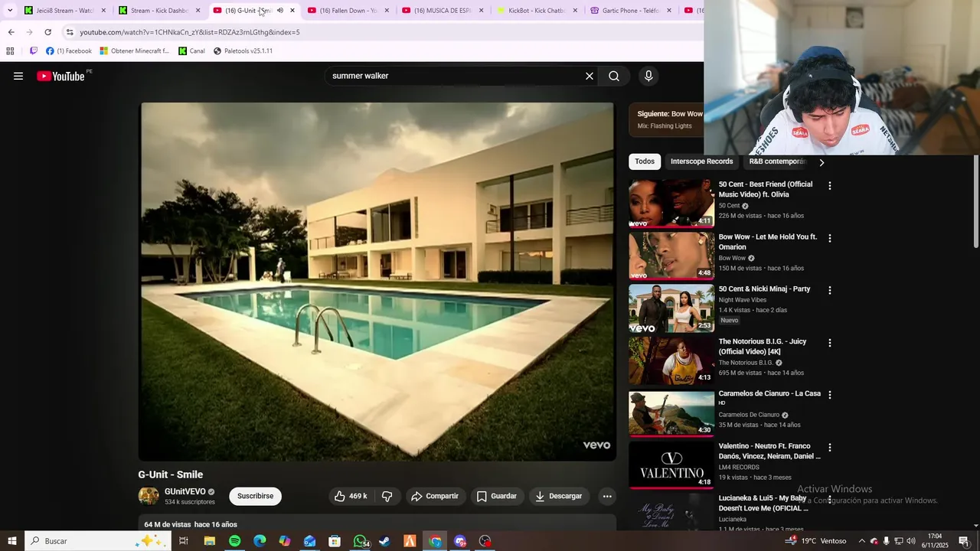
Task: Open more actions (three dots) under video
Action: (x=607, y=496)
